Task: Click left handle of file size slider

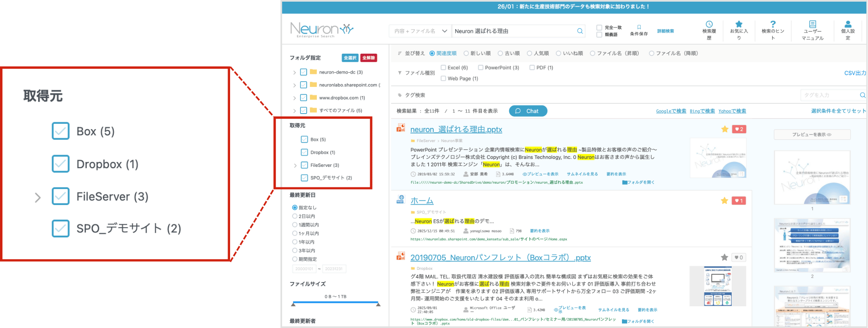Action: (x=293, y=304)
